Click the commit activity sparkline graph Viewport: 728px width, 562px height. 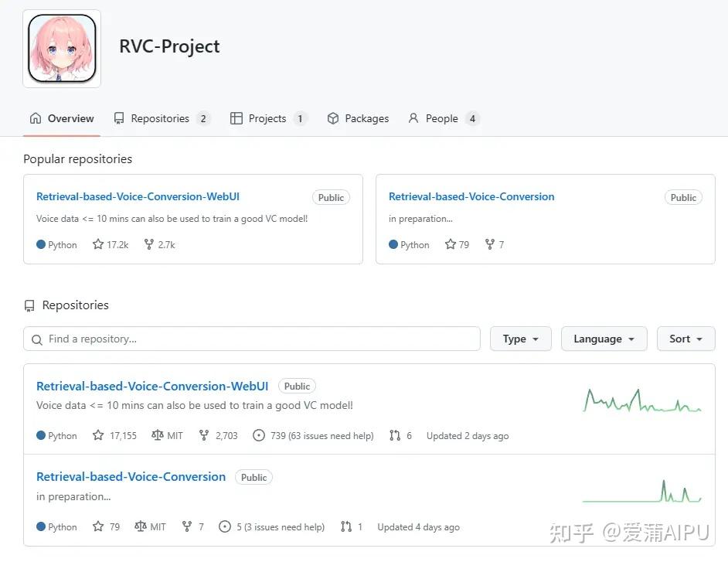coord(641,401)
